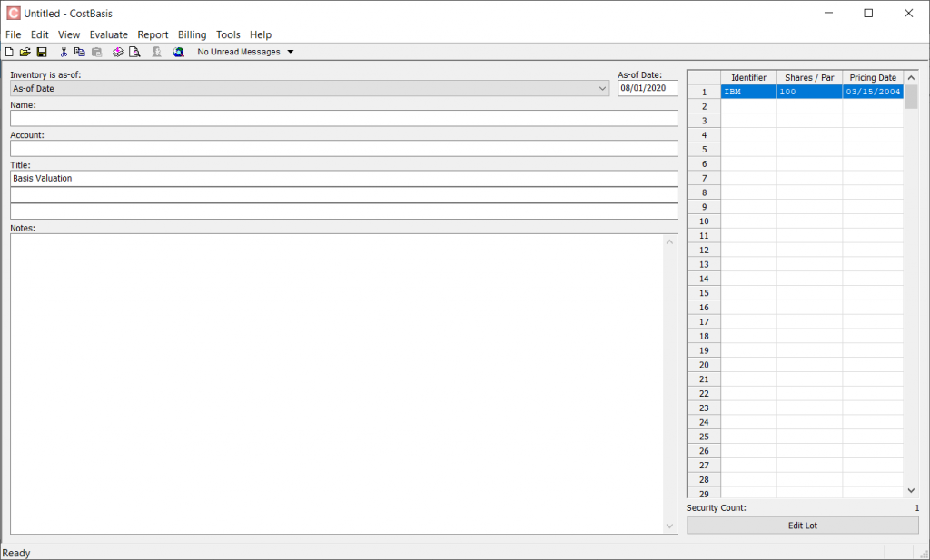930x560 pixels.
Task: Select row header 20 in the grid
Action: point(704,365)
